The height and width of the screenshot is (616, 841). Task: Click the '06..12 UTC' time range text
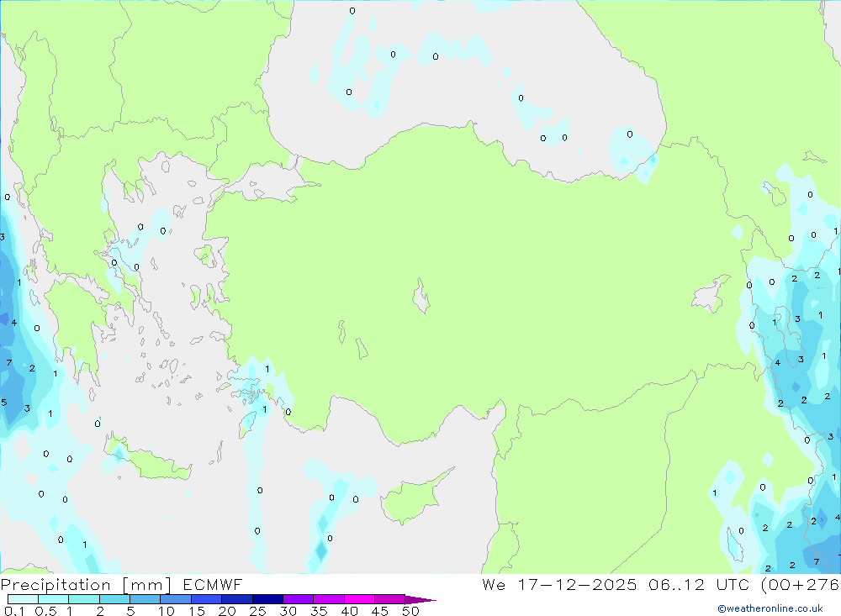pyautogui.click(x=698, y=584)
